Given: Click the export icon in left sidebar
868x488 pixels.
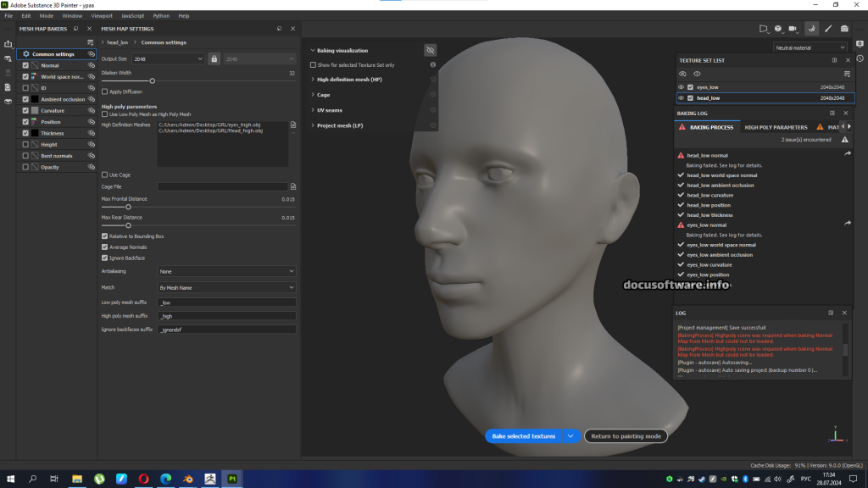Looking at the screenshot, I should (x=8, y=44).
